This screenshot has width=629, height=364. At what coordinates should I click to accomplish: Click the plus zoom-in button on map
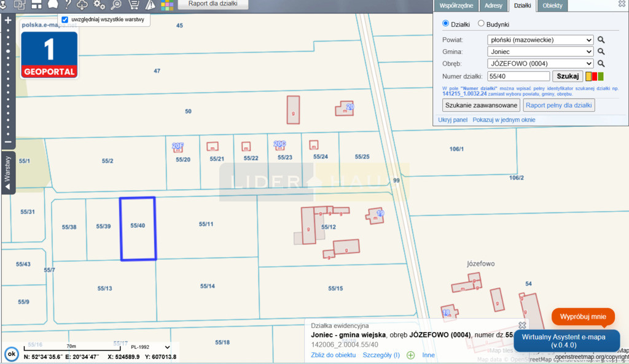coord(8,20)
